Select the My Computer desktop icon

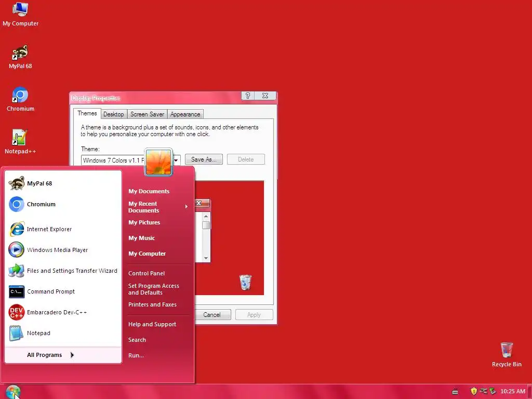tap(20, 14)
